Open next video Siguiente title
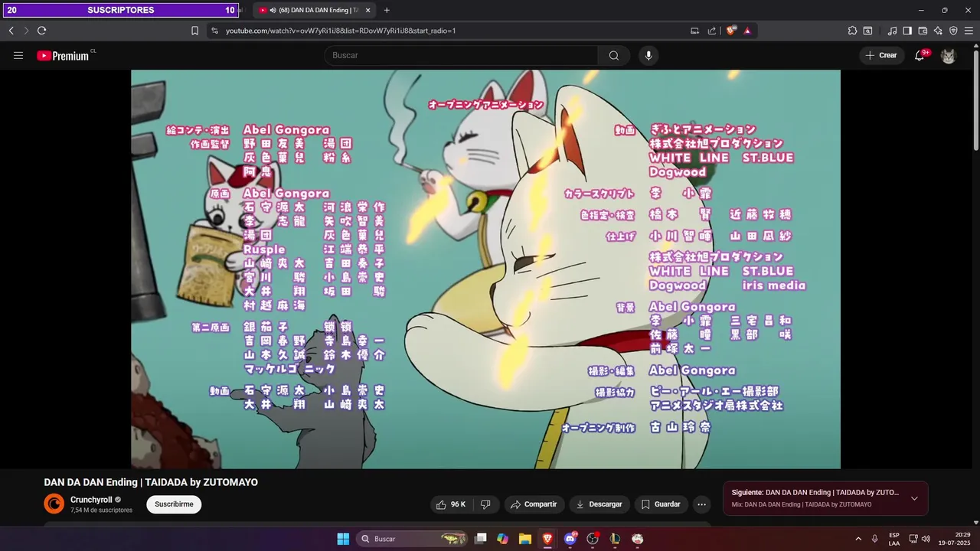 [815, 492]
